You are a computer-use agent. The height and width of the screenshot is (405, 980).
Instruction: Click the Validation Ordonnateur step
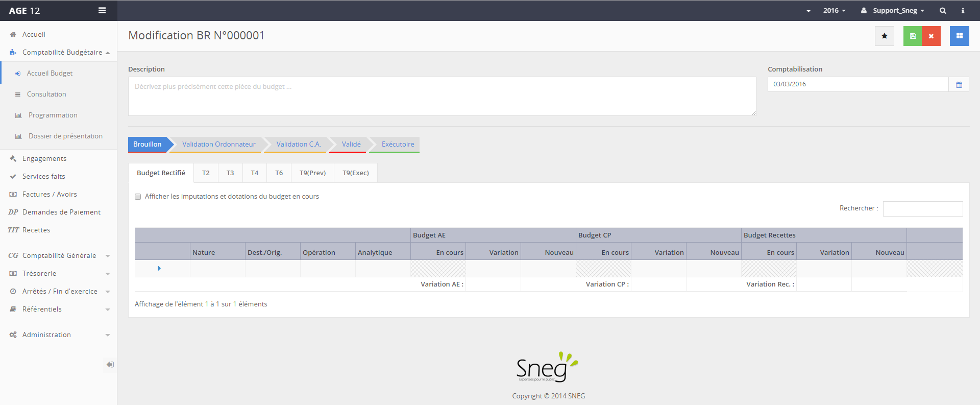pyautogui.click(x=218, y=145)
